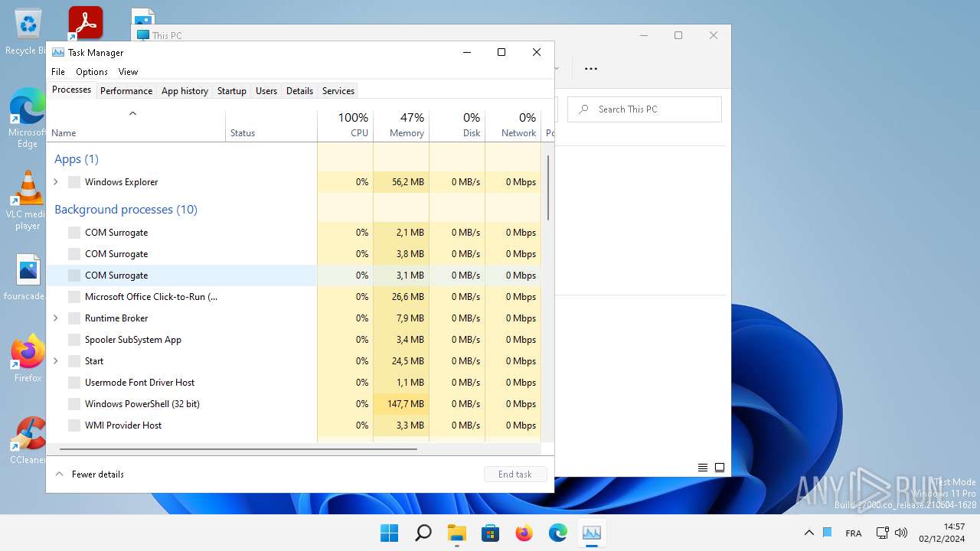Viewport: 980px width, 551px height.
Task: Sort by the Name column header
Action: [136, 126]
